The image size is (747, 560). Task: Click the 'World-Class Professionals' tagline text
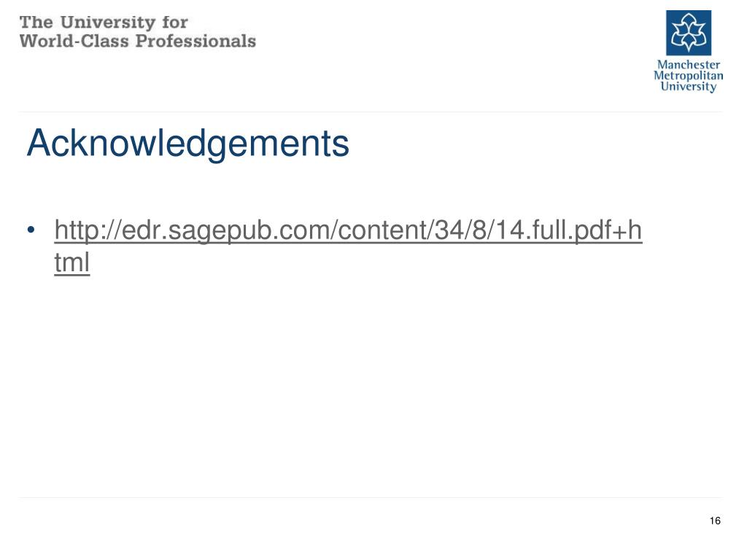[x=138, y=41]
